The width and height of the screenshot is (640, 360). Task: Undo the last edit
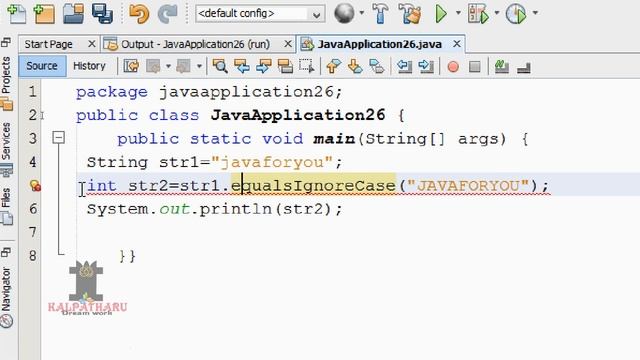click(x=139, y=13)
